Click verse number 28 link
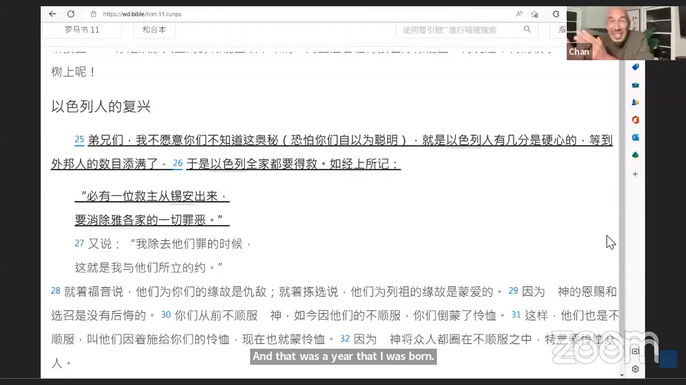686x385 pixels. [56, 290]
